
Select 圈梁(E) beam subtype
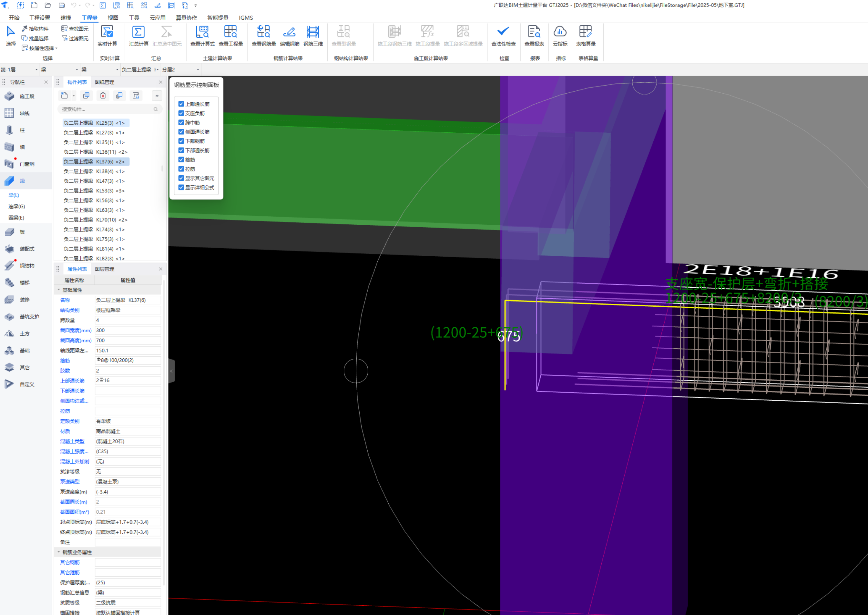(x=17, y=218)
